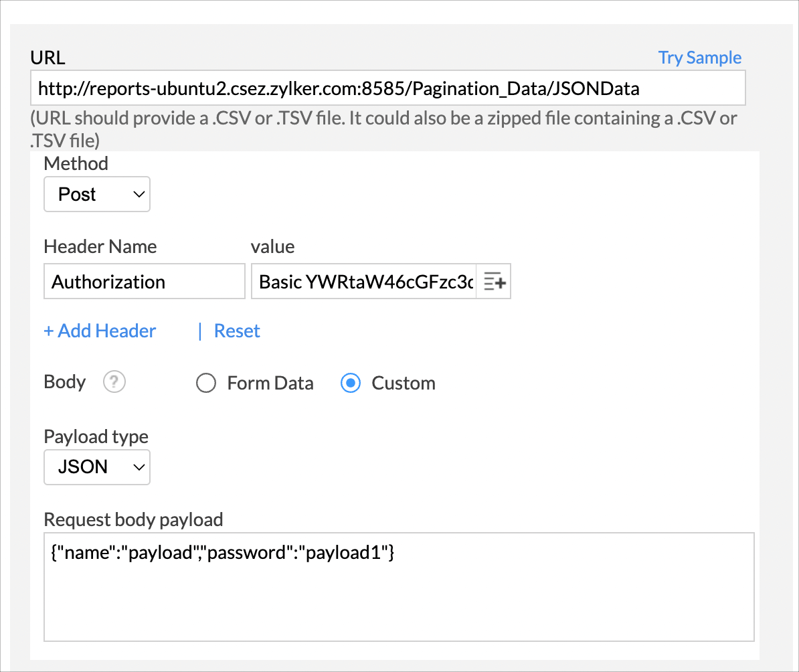Viewport: 799px width, 672px height.
Task: Click the Method label text
Action: point(76,163)
